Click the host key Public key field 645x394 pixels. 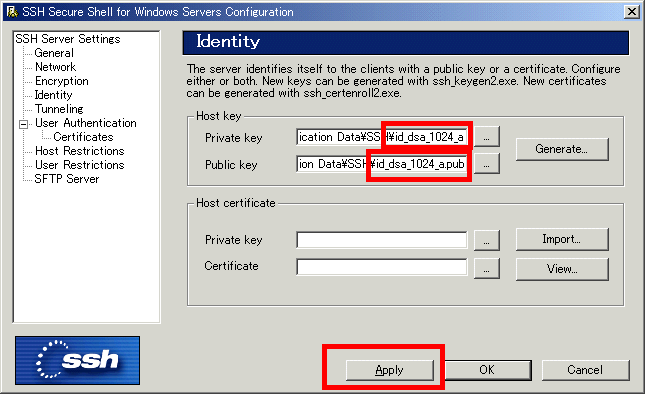pos(381,164)
